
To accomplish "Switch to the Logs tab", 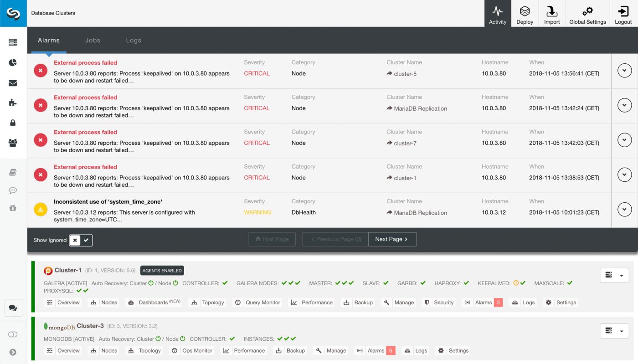I will (134, 40).
